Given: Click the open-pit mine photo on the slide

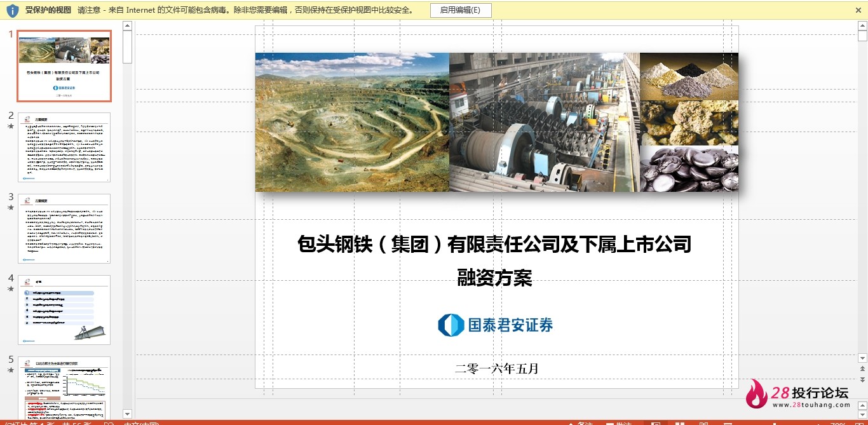Looking at the screenshot, I should coord(352,122).
